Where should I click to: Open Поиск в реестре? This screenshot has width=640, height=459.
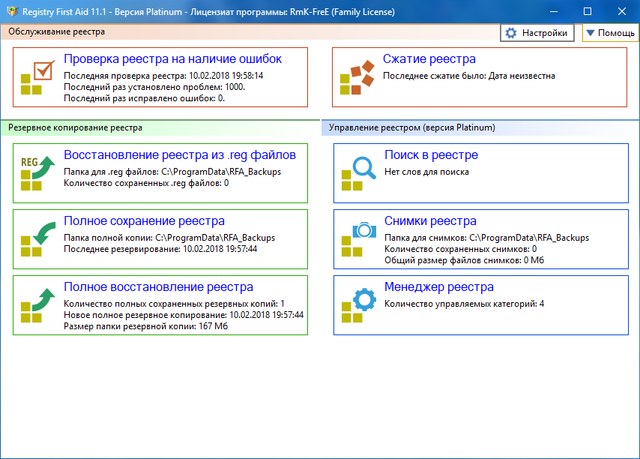430,155
